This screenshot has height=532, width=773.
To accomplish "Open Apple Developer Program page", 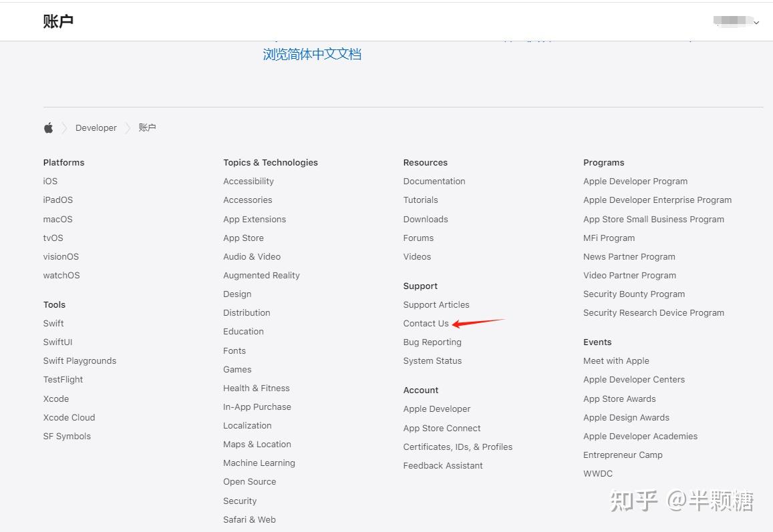I will pyautogui.click(x=635, y=182).
